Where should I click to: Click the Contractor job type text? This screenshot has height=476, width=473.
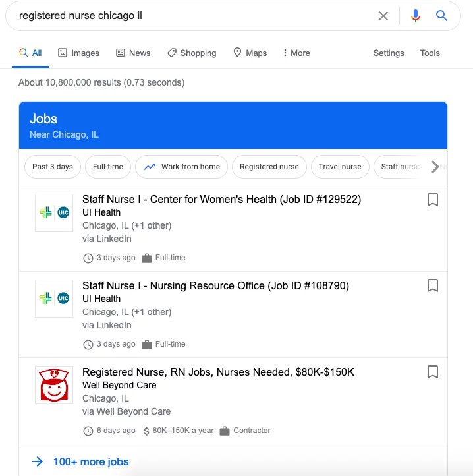click(x=252, y=431)
